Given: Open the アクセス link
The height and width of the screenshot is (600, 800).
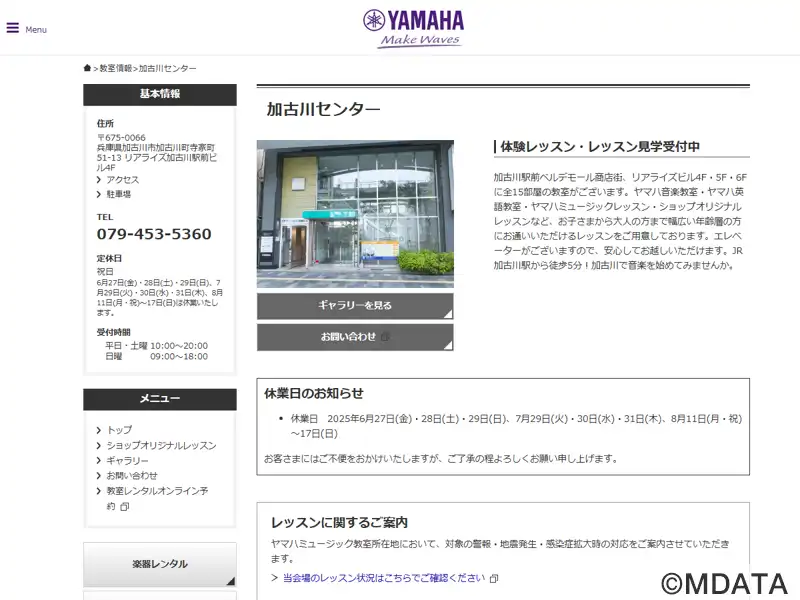Looking at the screenshot, I should point(122,180).
